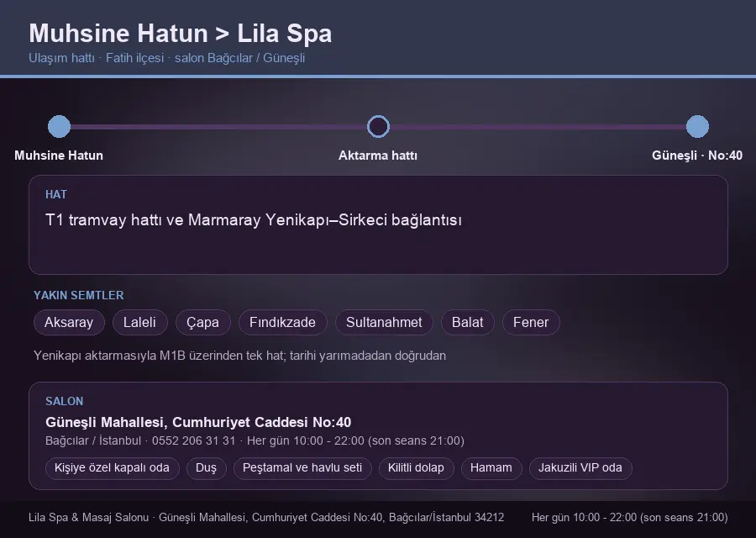
Task: Click the Kişiye özel kapalı oda tag
Action: (x=112, y=468)
